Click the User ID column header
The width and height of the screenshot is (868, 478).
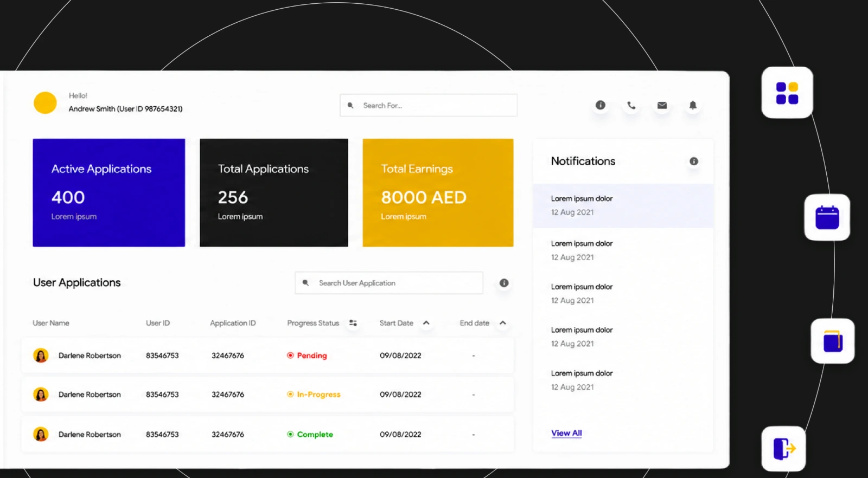point(158,323)
